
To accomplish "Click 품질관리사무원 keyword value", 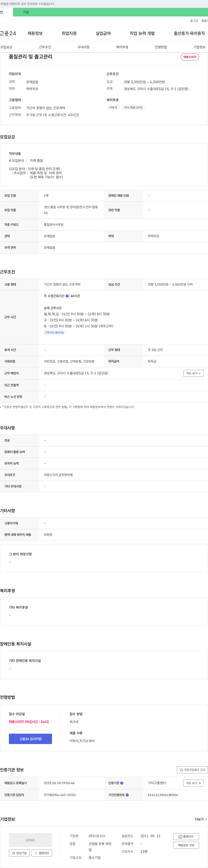I will pos(54,224).
